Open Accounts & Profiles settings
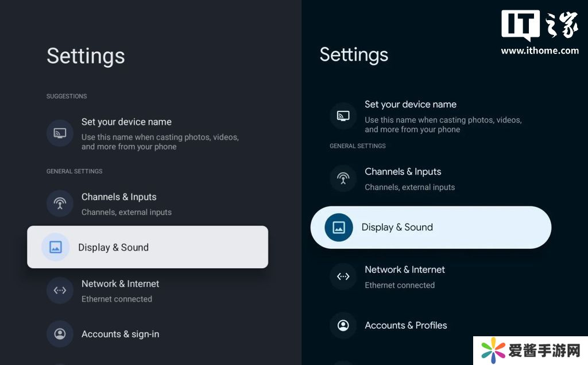The width and height of the screenshot is (588, 365). tap(405, 325)
